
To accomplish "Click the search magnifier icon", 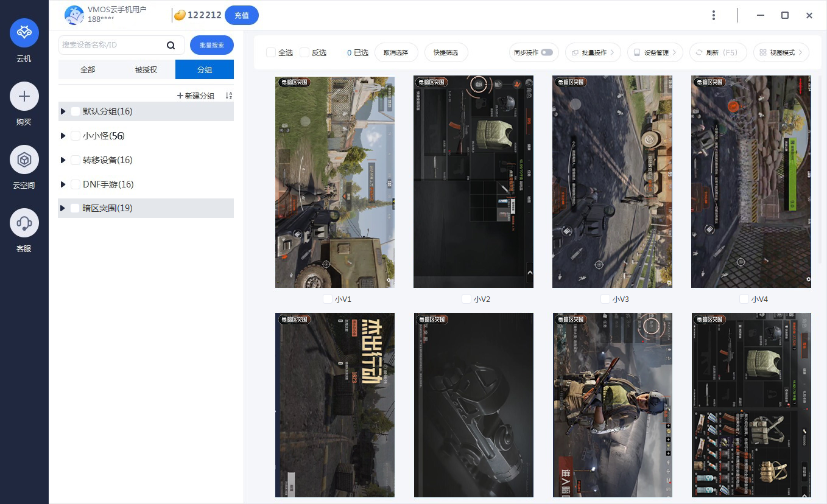I will (171, 45).
